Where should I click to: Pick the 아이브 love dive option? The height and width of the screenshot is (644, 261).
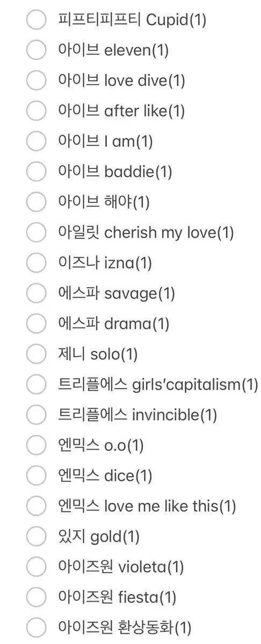tap(37, 81)
